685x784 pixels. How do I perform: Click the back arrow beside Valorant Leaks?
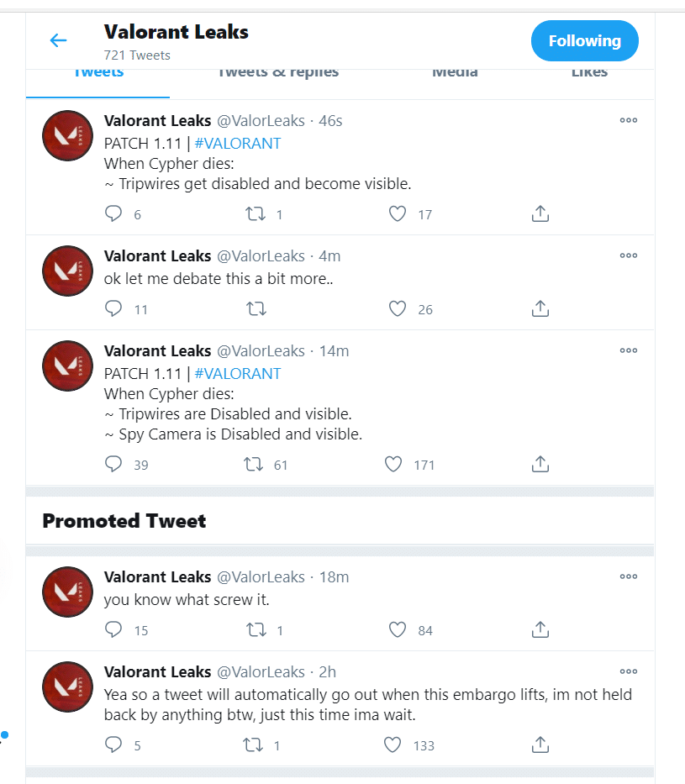pos(58,40)
